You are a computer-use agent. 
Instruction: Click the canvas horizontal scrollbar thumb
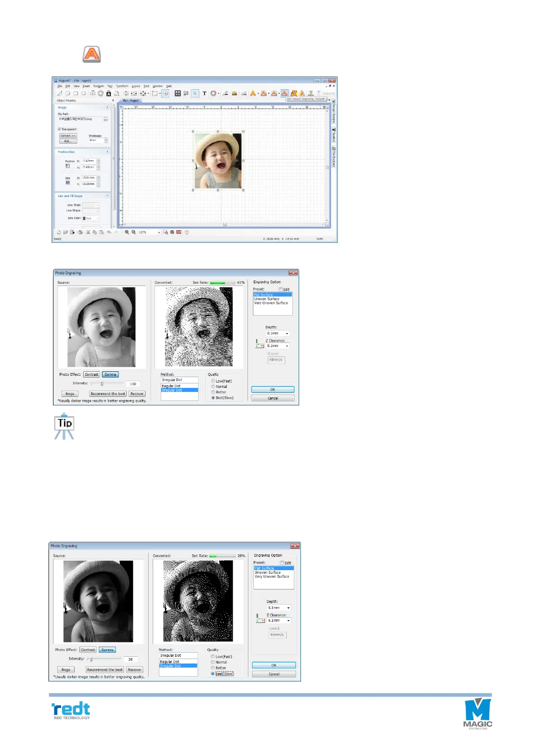point(225,224)
